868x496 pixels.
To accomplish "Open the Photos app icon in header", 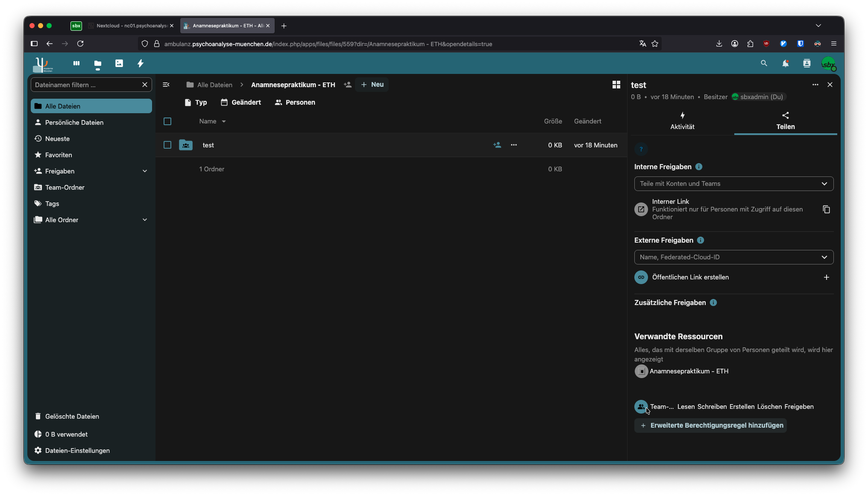I will tap(119, 63).
